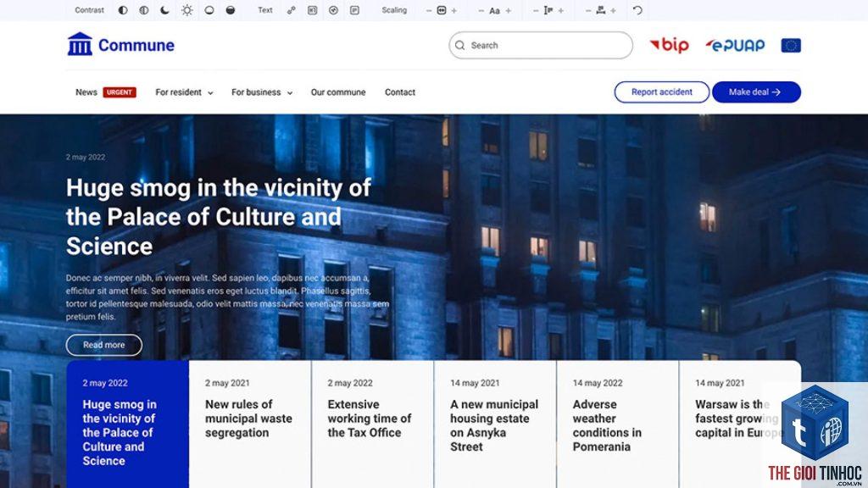Select the vertically striped circle contrast icon

coord(144,10)
